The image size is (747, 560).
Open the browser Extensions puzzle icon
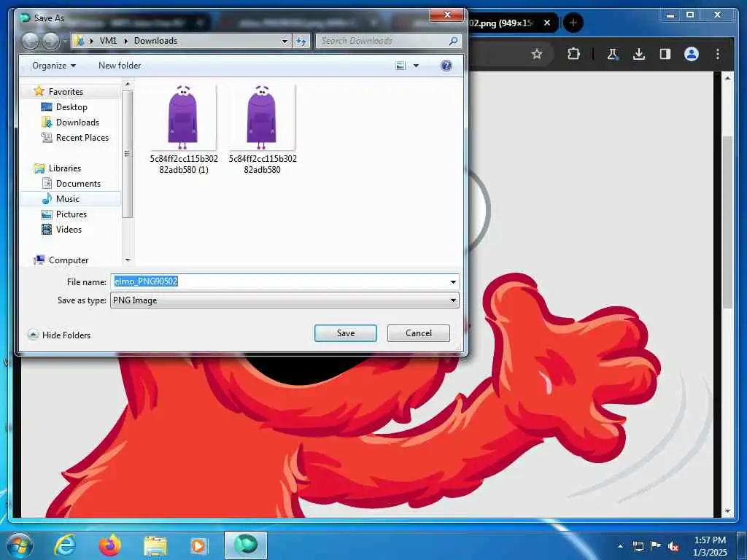pos(573,54)
